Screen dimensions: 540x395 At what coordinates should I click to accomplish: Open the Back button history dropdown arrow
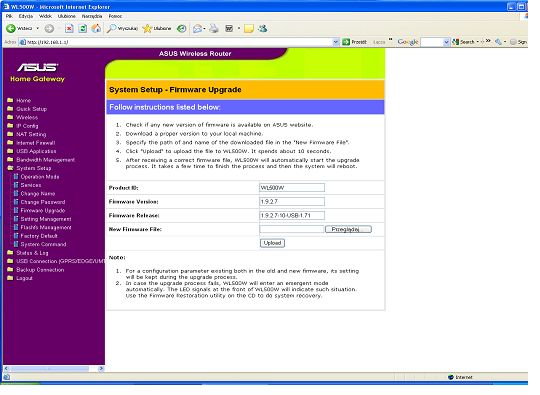coord(38,29)
